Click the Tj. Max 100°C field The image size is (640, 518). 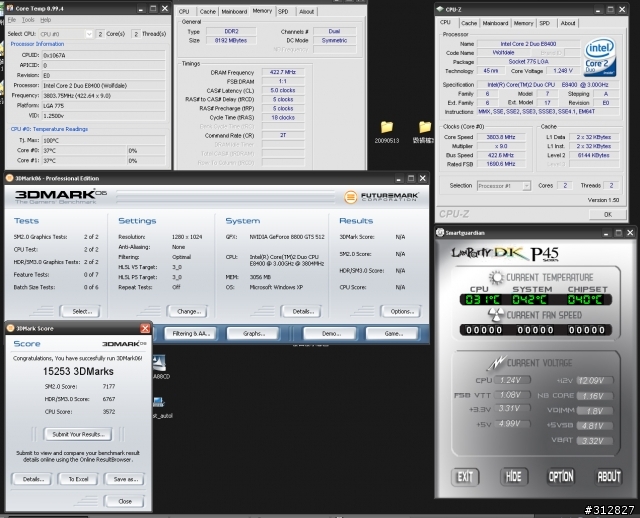point(103,140)
